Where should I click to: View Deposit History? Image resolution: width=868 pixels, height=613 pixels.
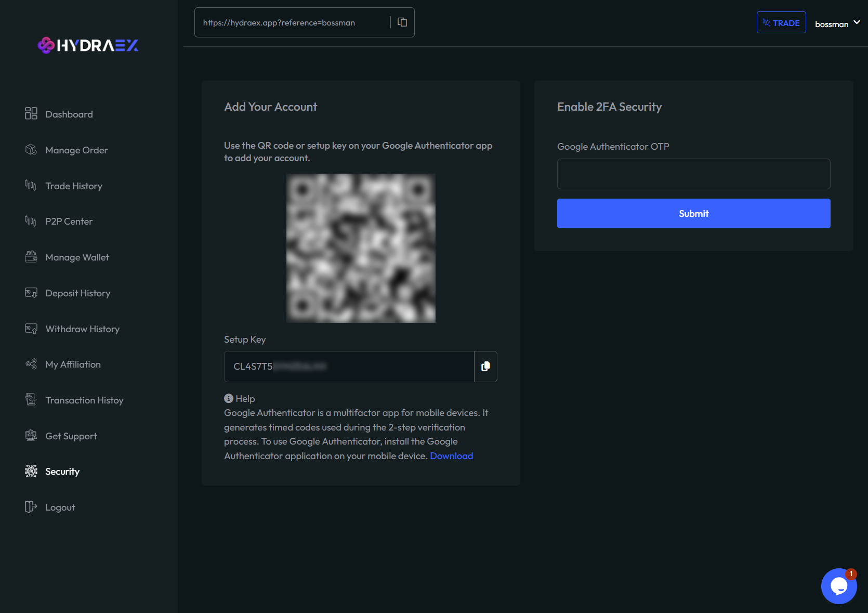[x=78, y=293]
